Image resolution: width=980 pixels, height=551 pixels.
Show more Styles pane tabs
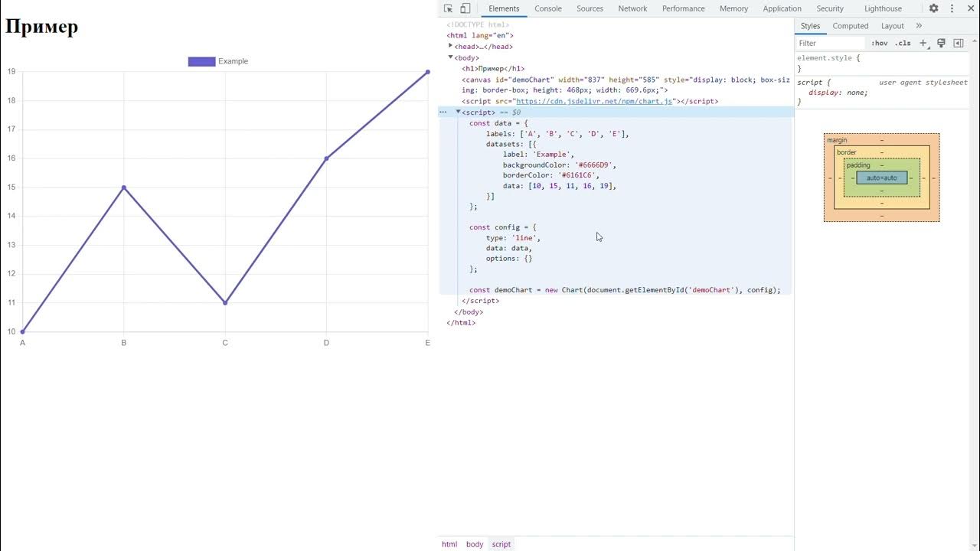coord(919,26)
